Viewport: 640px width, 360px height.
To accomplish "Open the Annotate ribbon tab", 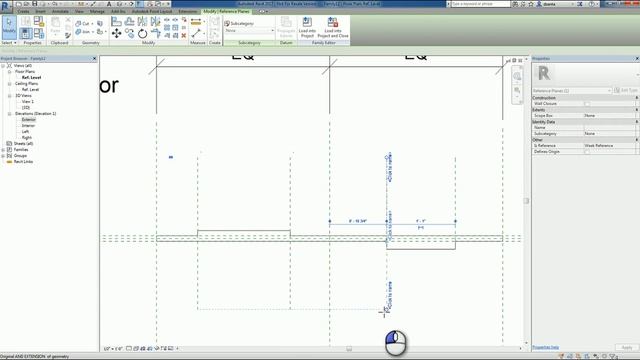I will [60, 11].
